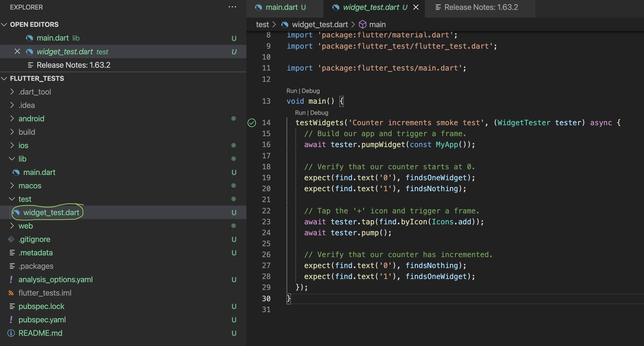This screenshot has height=346, width=644.
Task: Collapse the Open Editors section
Action: point(4,25)
